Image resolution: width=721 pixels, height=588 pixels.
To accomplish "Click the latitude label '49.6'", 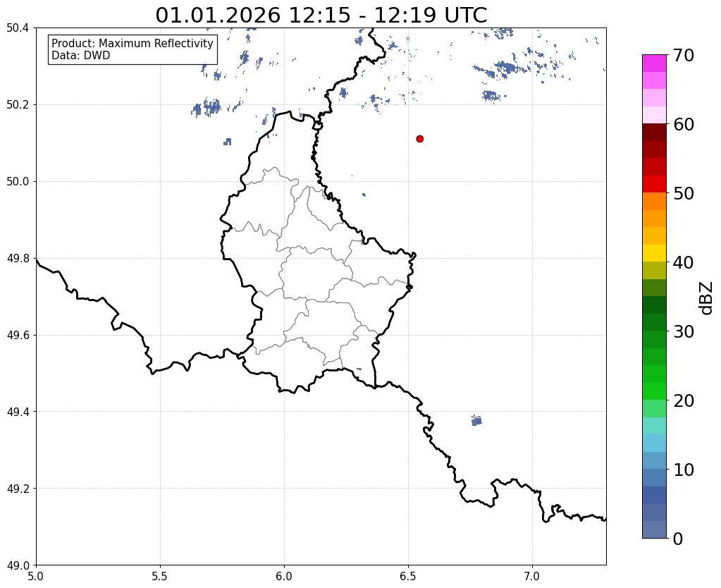I will pos(18,335).
